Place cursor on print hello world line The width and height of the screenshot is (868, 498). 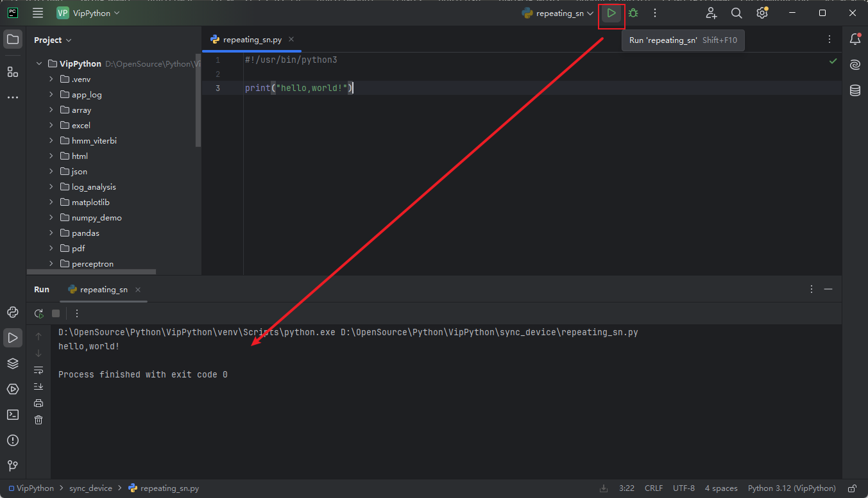(x=300, y=88)
